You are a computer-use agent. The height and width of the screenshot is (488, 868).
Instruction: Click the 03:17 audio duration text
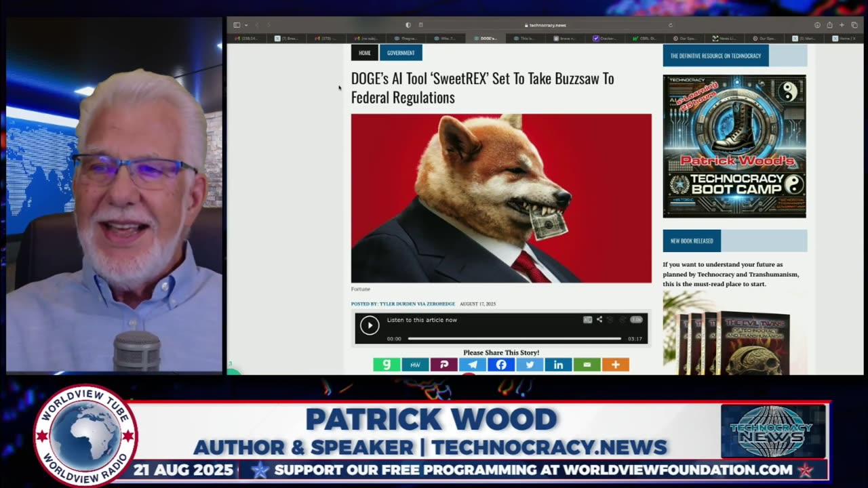pos(635,338)
